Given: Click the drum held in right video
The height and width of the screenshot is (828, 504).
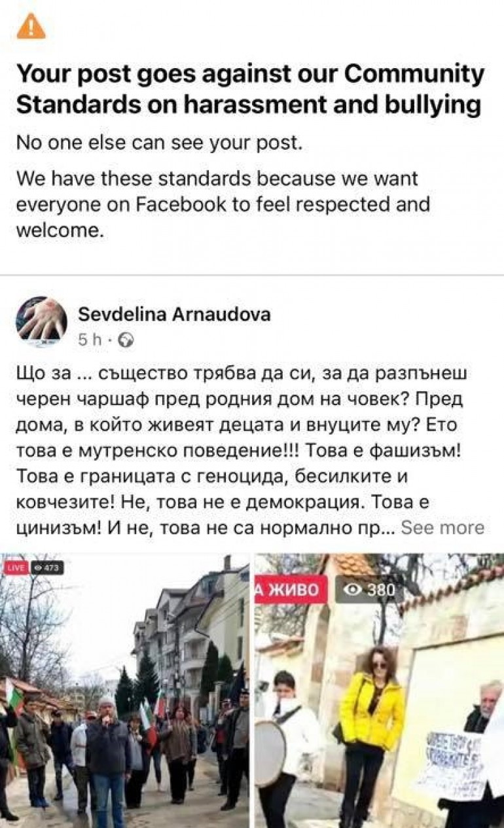Looking at the screenshot, I should click(270, 752).
